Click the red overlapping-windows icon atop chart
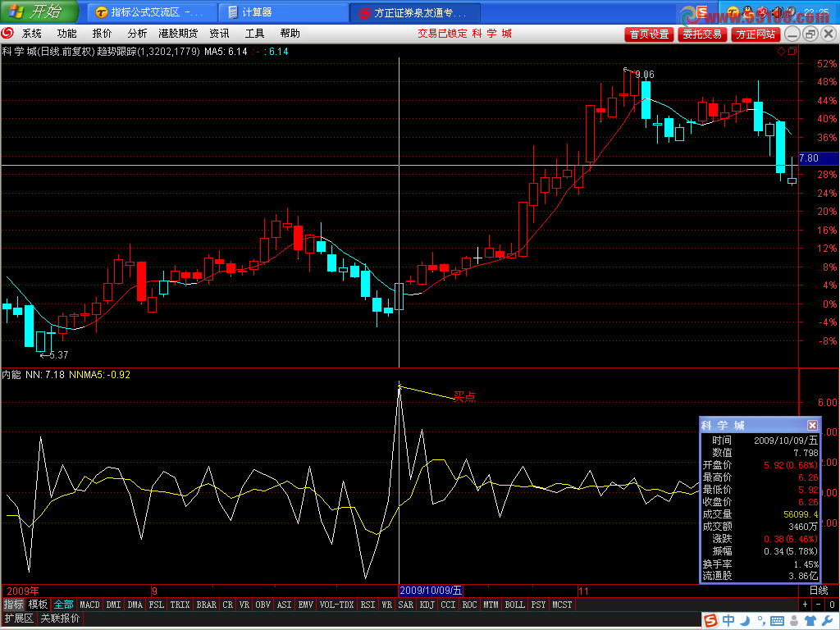This screenshot has height=630, width=840. [792, 51]
